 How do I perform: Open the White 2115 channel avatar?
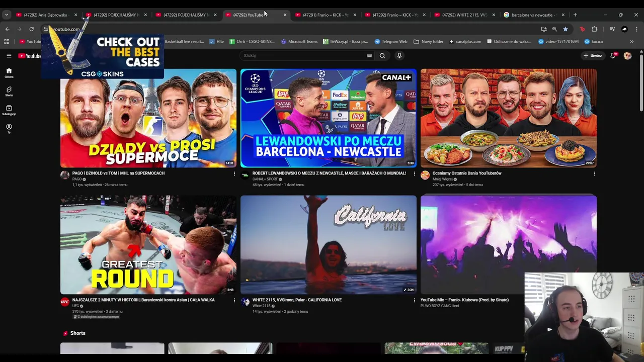click(245, 302)
